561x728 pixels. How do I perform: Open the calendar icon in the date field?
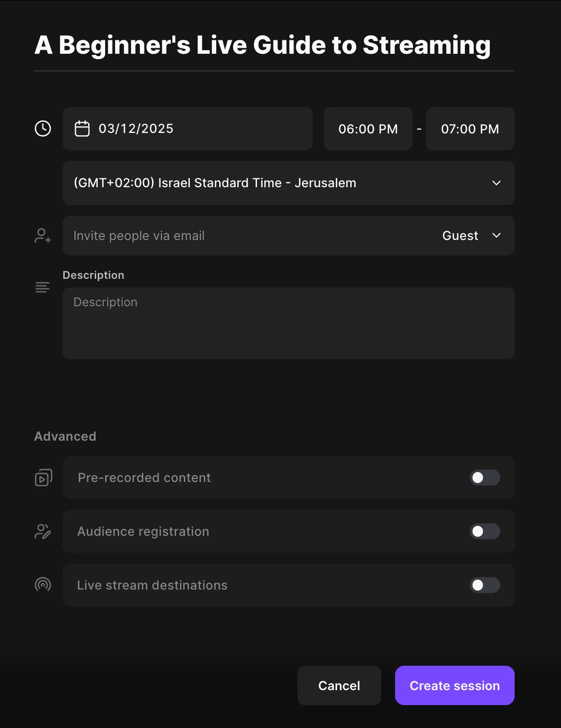click(82, 128)
